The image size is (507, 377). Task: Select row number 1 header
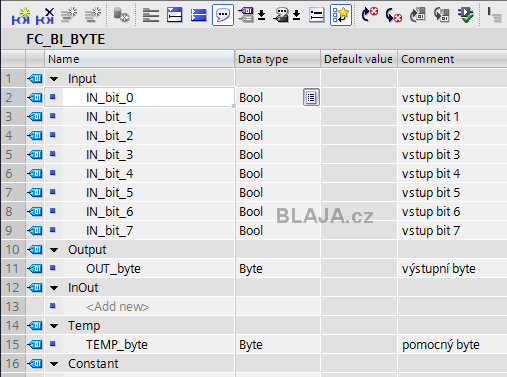[13, 79]
